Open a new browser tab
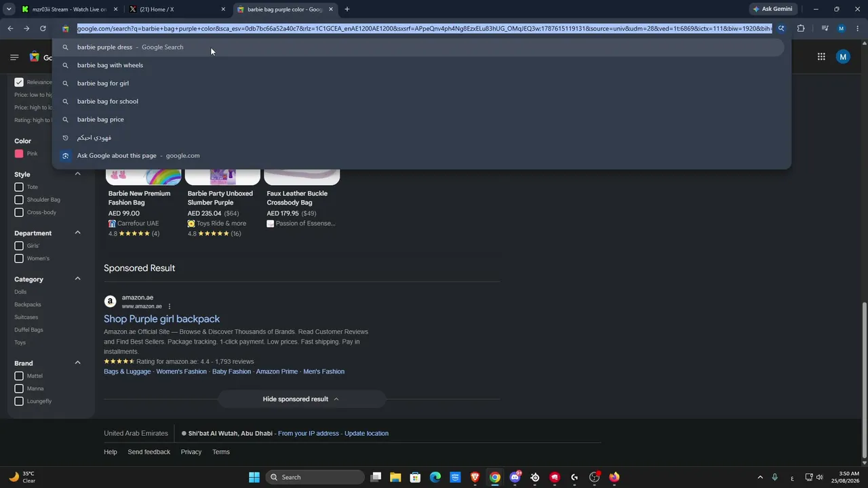The height and width of the screenshot is (488, 868). 347,9
